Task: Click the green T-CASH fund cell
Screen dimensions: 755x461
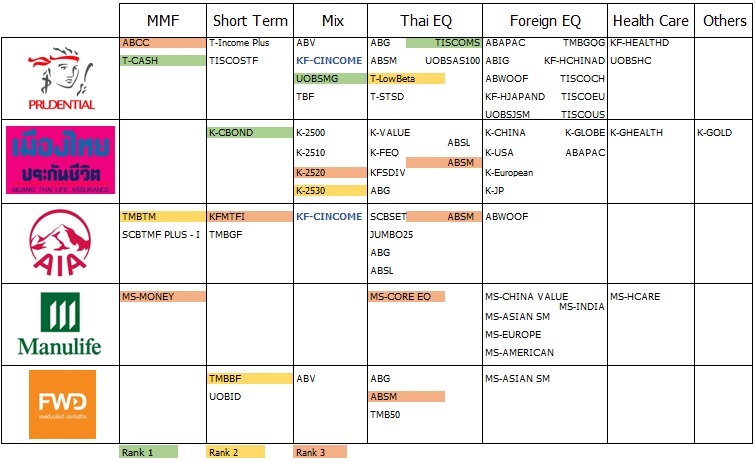Action: pyautogui.click(x=163, y=60)
